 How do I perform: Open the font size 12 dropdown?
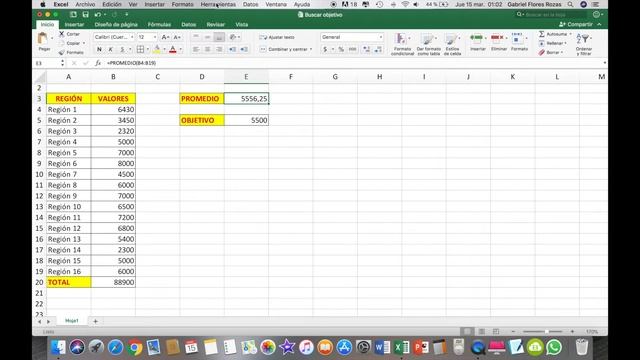point(155,37)
